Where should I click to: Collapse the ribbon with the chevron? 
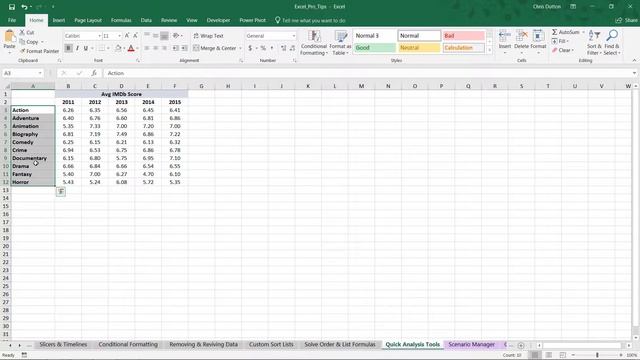(634, 60)
